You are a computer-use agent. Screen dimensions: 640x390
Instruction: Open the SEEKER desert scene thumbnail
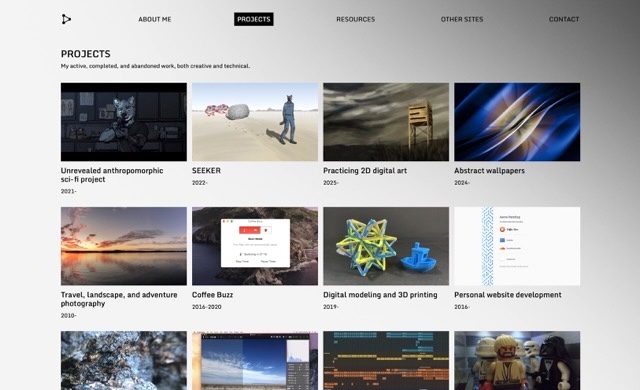click(255, 122)
